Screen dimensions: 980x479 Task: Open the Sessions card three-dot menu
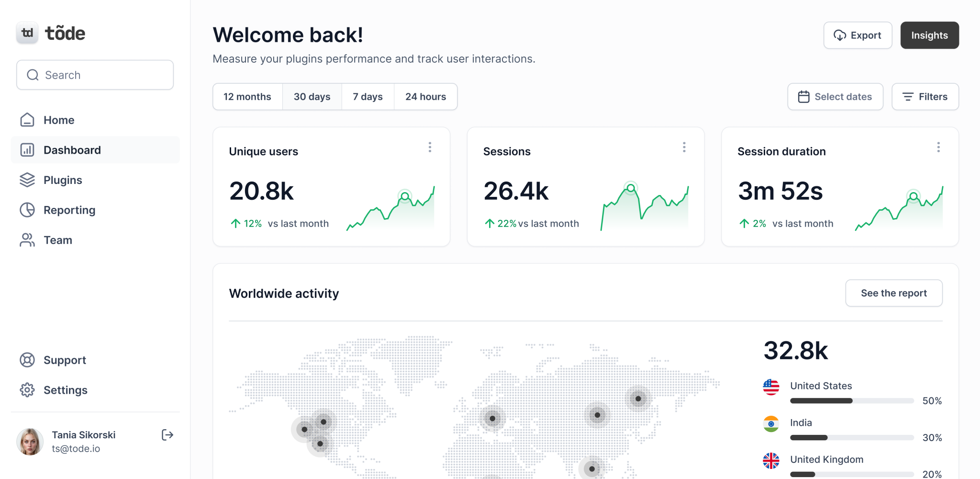click(x=684, y=147)
